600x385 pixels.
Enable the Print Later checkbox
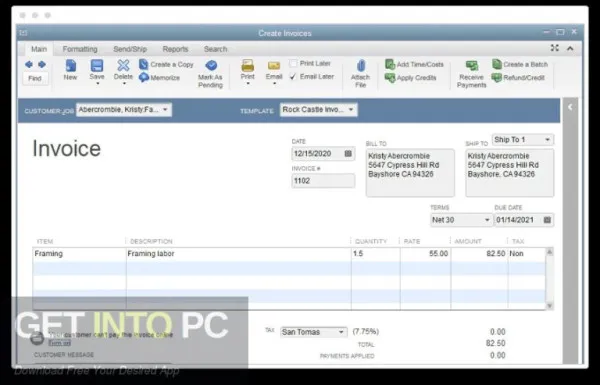tap(293, 64)
